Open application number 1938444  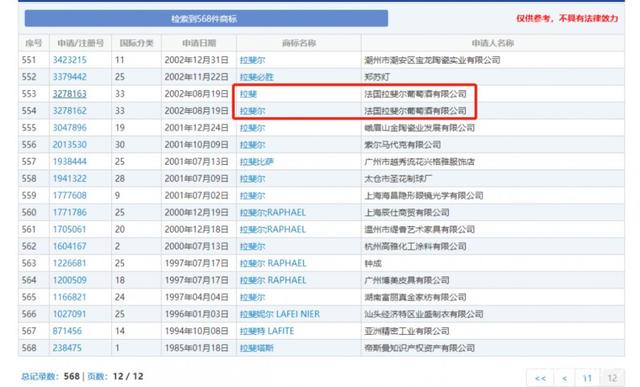point(69,162)
